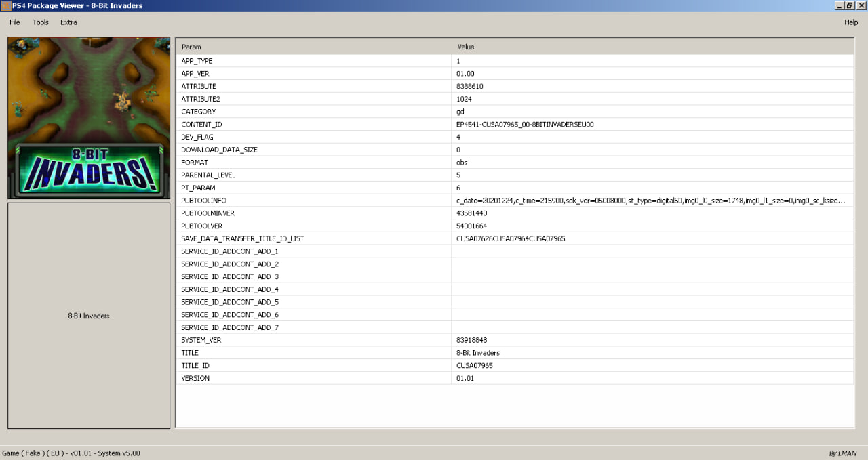
Task: Select the FORMAT parameter name
Action: (x=195, y=163)
